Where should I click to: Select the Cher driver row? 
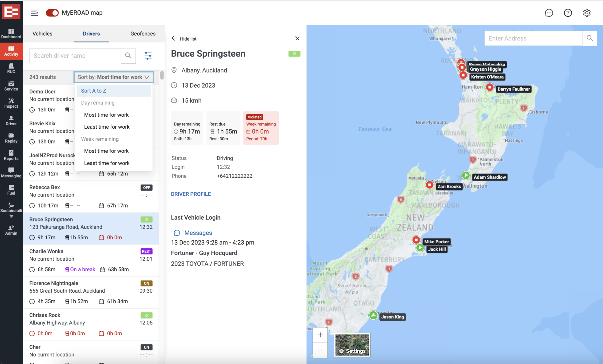[x=91, y=352]
